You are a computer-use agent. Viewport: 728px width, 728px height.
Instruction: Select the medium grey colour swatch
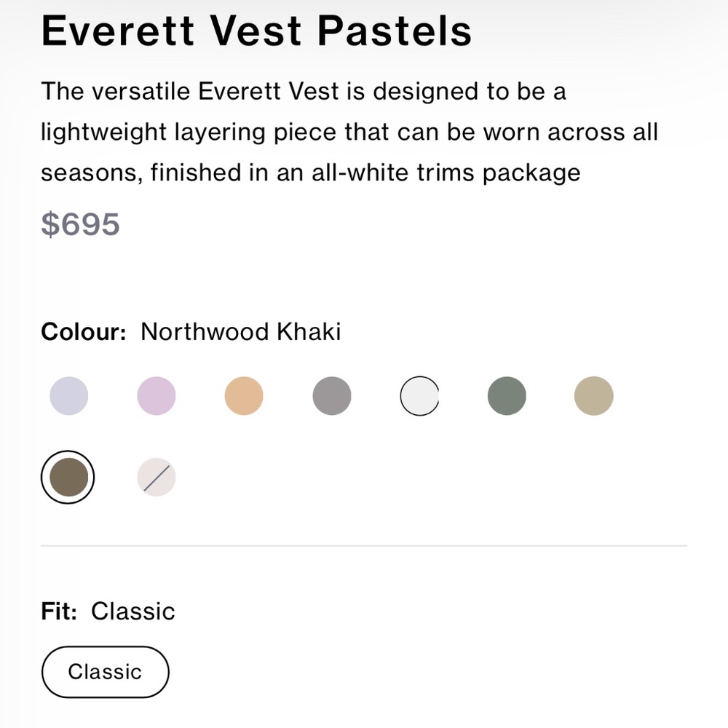[x=332, y=397]
